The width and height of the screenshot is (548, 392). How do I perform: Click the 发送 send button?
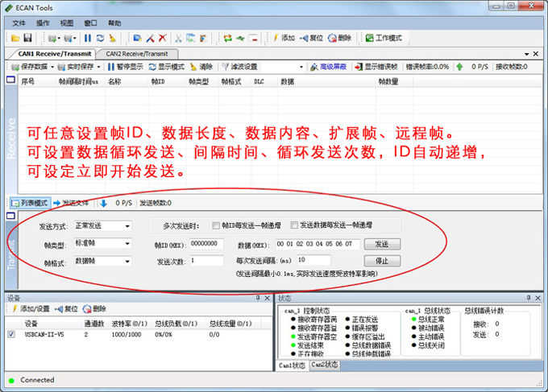381,244
